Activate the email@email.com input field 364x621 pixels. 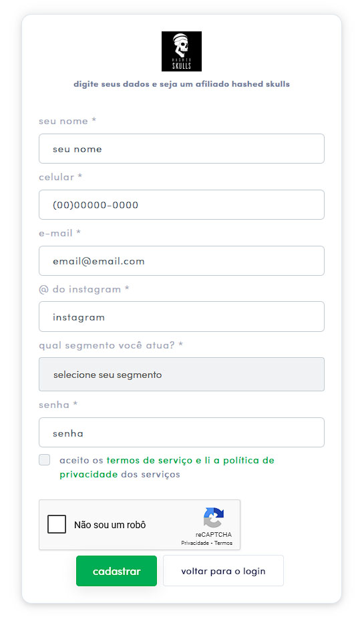point(182,260)
